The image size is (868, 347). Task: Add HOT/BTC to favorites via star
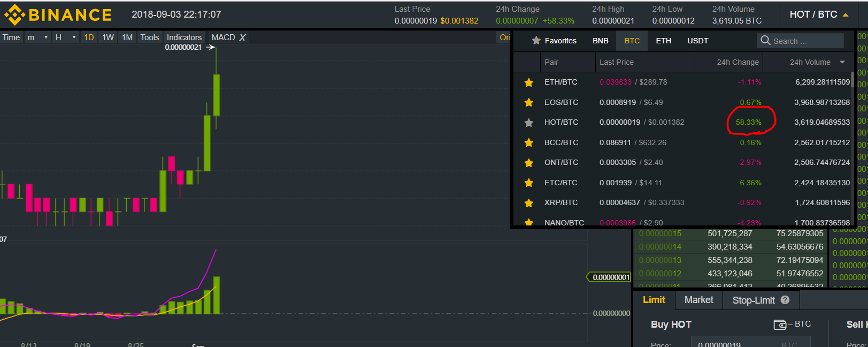tap(529, 123)
